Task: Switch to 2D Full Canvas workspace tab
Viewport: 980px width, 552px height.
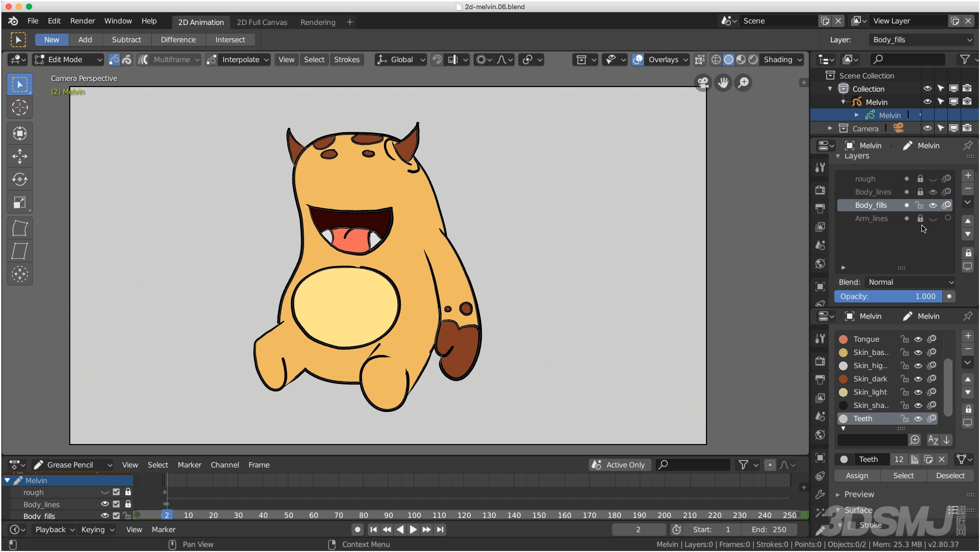Action: [262, 22]
